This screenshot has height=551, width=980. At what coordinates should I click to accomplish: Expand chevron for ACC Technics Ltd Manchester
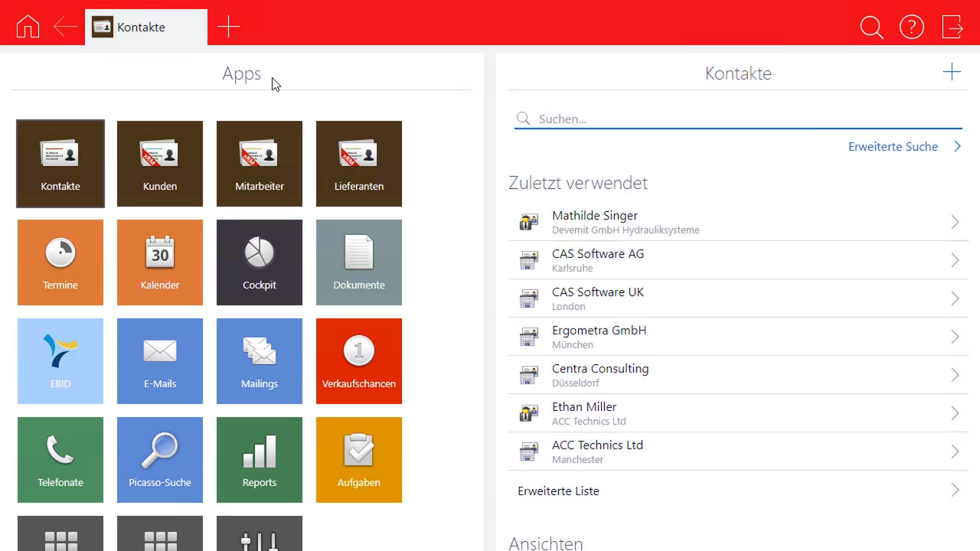pos(955,452)
